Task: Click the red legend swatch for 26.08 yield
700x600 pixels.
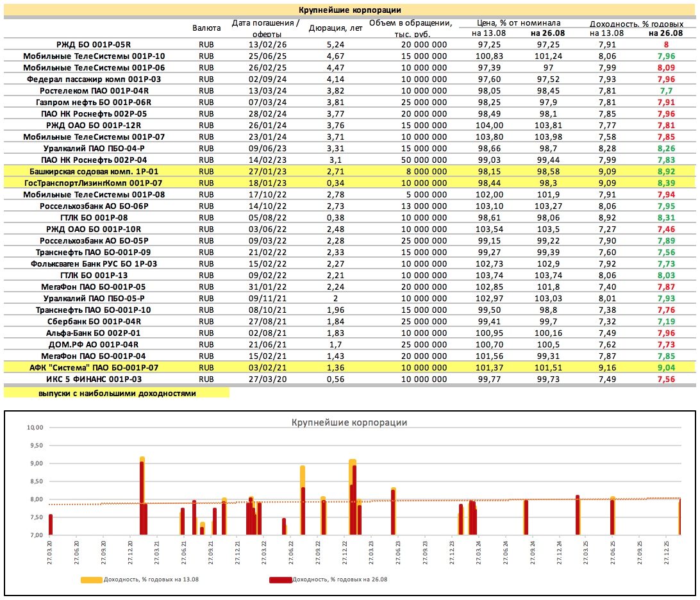Action: pyautogui.click(x=279, y=580)
